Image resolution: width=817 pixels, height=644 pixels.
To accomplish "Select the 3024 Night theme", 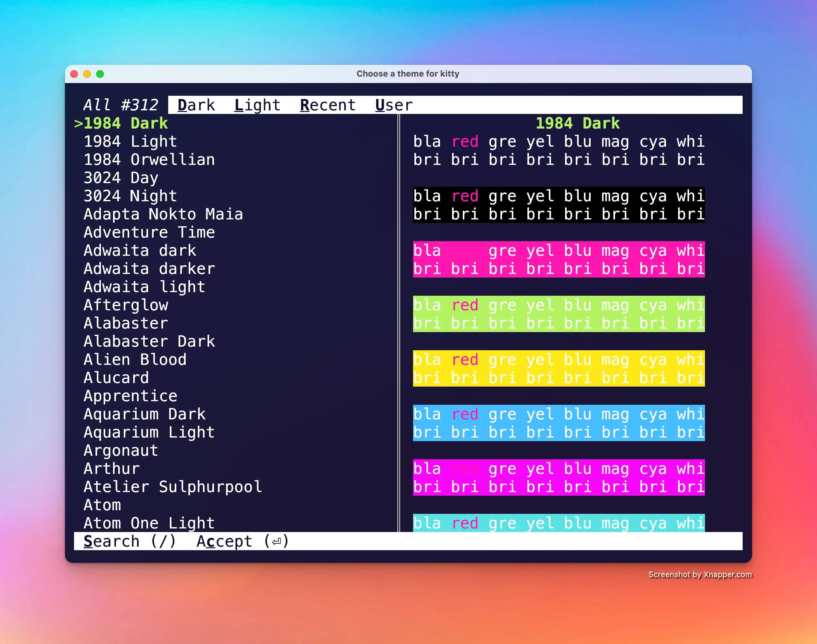I will point(130,196).
